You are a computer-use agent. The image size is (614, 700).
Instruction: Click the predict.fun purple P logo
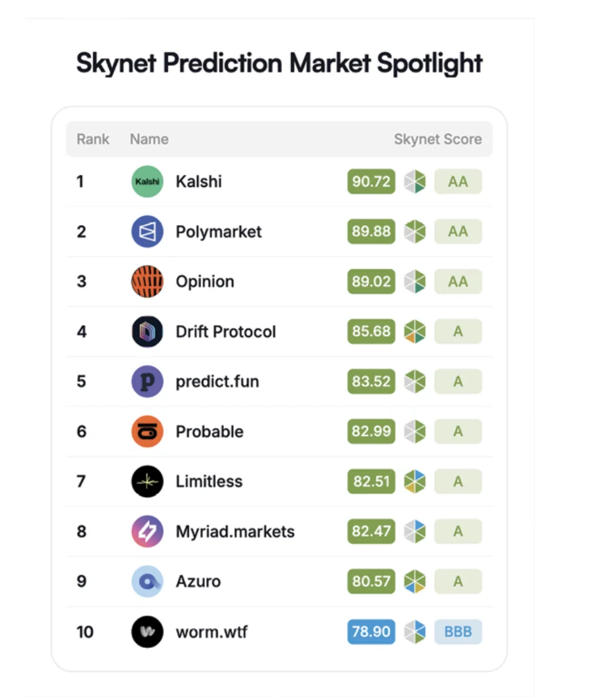tap(147, 381)
